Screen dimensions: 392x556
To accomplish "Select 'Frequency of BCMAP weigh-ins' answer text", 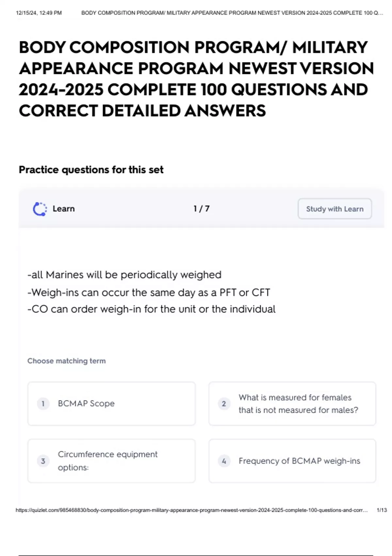I will [299, 461].
